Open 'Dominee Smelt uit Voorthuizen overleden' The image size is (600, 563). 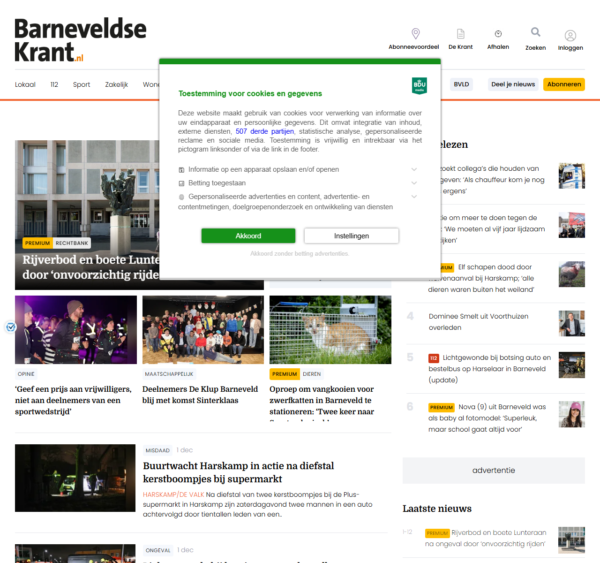point(478,322)
